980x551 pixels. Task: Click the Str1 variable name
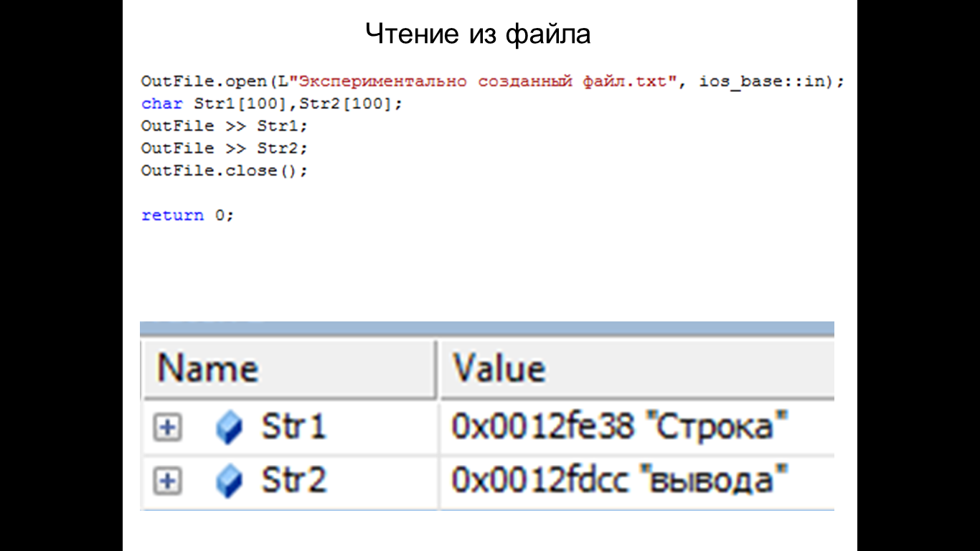click(x=293, y=427)
